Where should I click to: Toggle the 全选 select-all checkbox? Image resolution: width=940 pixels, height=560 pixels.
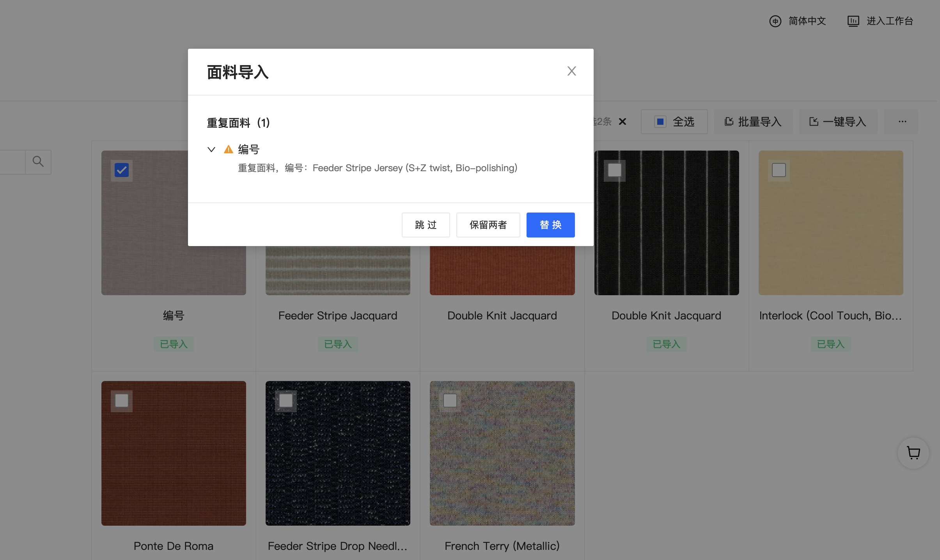[x=660, y=122]
